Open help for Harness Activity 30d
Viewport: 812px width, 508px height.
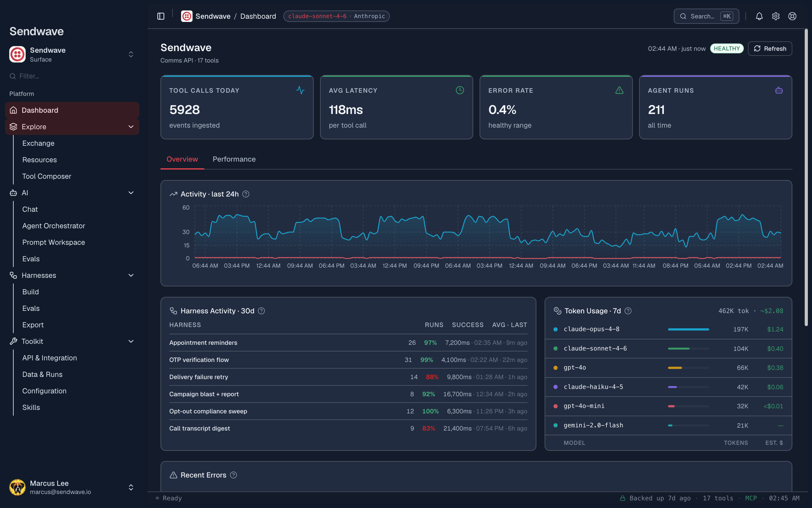tap(261, 311)
